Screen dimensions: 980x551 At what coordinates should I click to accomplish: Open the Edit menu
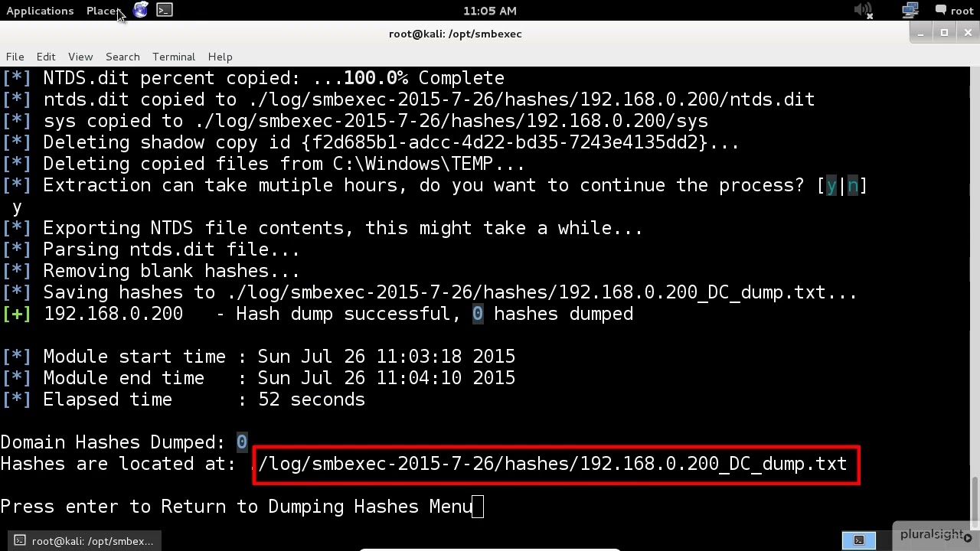point(46,57)
